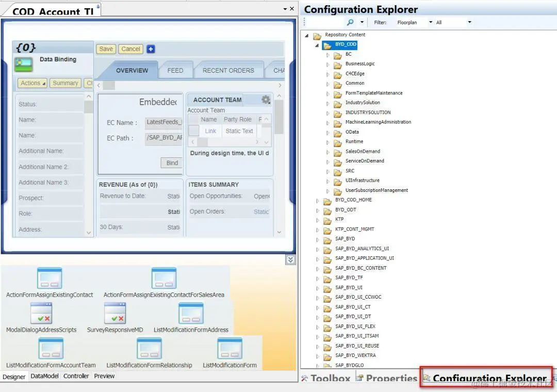The height and width of the screenshot is (392, 557).
Task: Click the search magnifier in Configuration Explorer
Action: click(350, 22)
